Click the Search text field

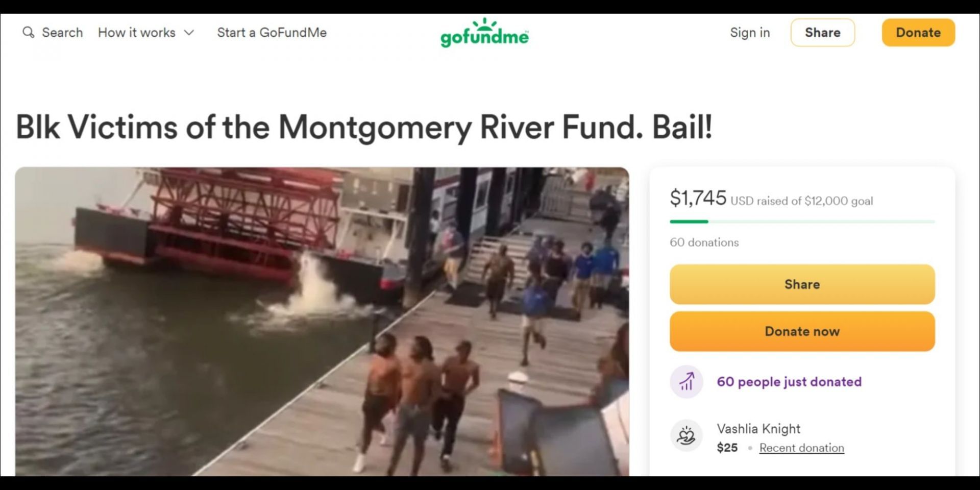tap(62, 33)
